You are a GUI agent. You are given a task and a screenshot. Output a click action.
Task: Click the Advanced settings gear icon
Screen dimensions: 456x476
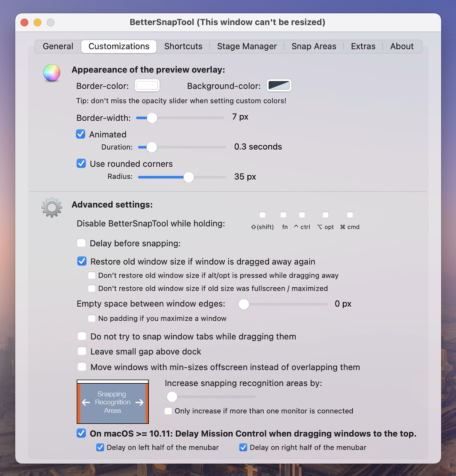(52, 207)
